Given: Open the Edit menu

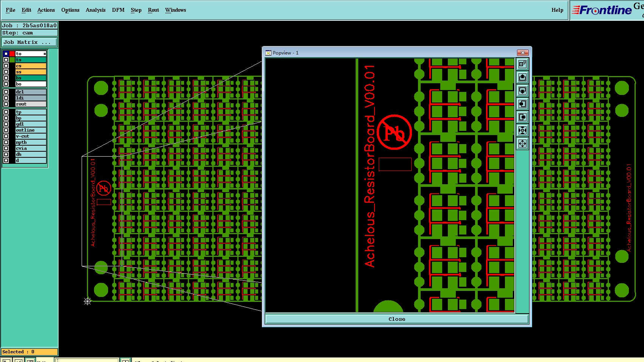Looking at the screenshot, I should pyautogui.click(x=26, y=10).
